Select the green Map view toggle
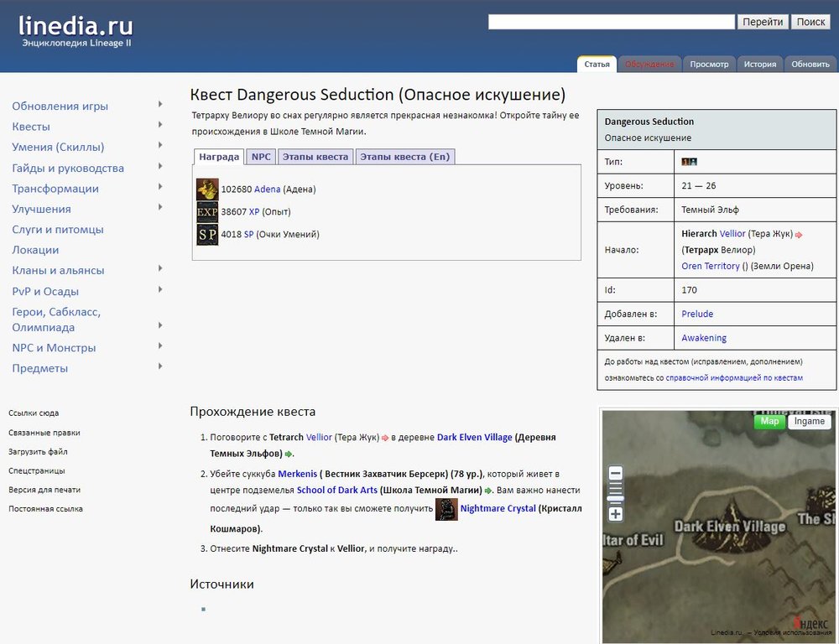839x644 pixels. pos(769,422)
